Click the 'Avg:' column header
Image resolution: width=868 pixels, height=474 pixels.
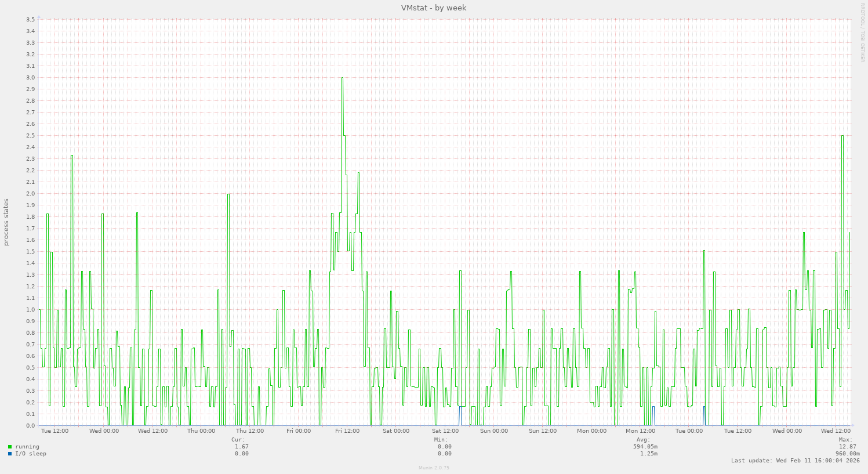click(x=643, y=440)
